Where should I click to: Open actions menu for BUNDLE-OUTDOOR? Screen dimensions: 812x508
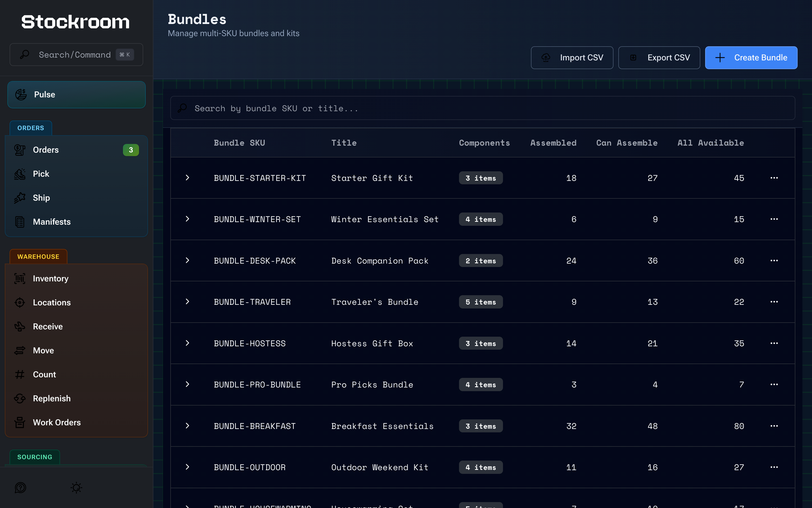point(774,467)
